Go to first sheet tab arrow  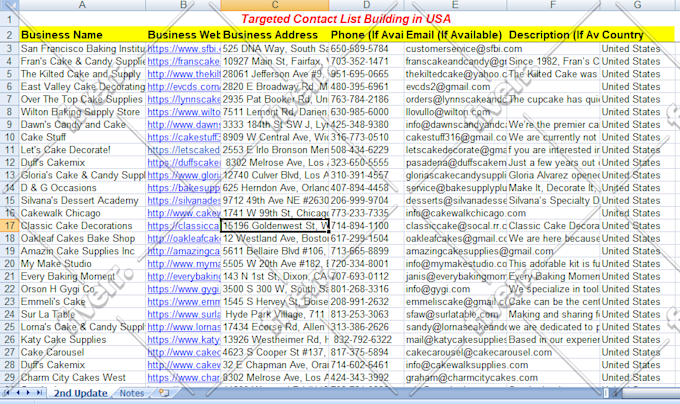(7, 393)
